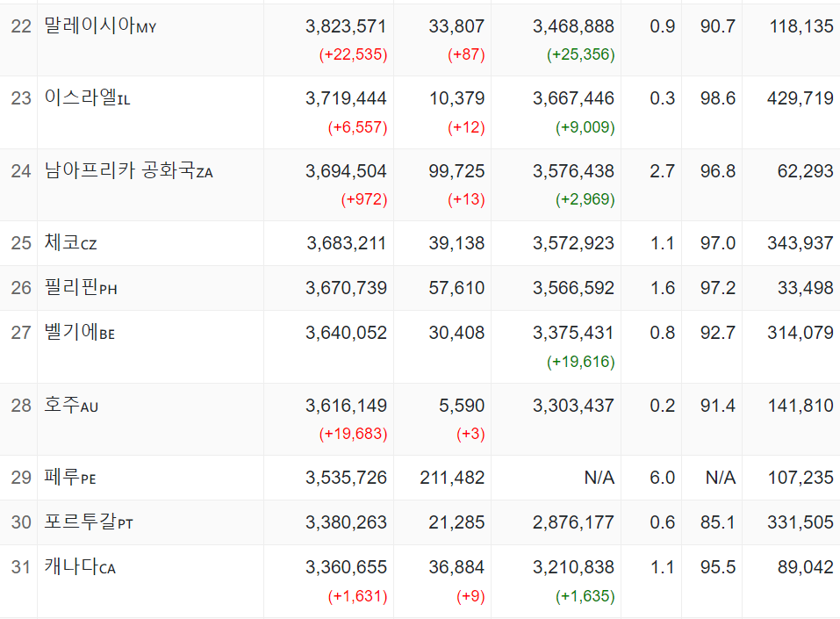Click the rank number 22
Screen dimensions: 840x619
pos(21,27)
